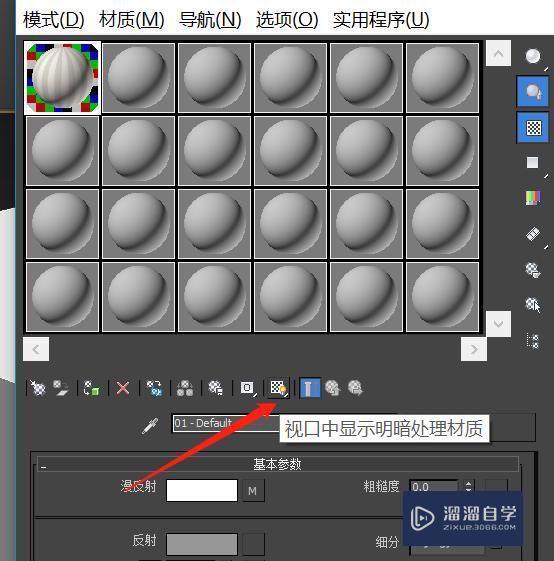Viewport: 554px width, 561px height.
Task: Open the 材质(M) menu
Action: pyautogui.click(x=132, y=20)
